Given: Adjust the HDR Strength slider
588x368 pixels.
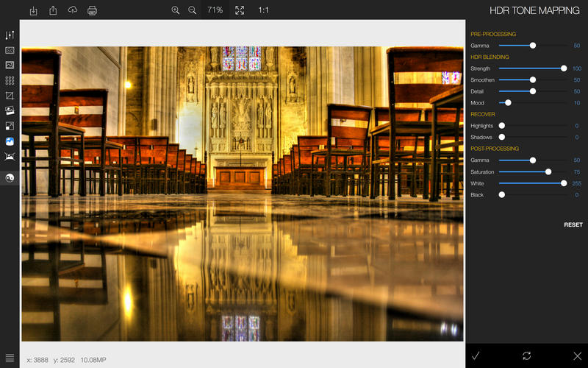Looking at the screenshot, I should (564, 68).
